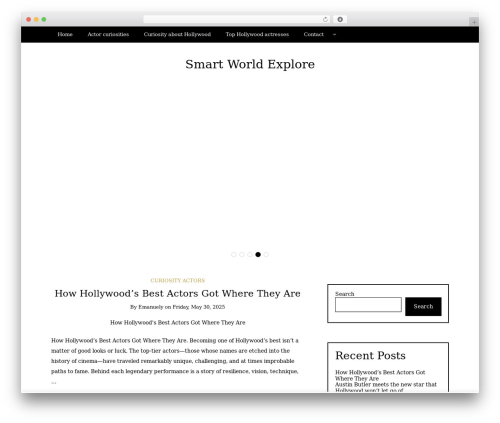The width and height of the screenshot is (500, 423).
Task: Open the Contact menu item
Action: point(313,34)
